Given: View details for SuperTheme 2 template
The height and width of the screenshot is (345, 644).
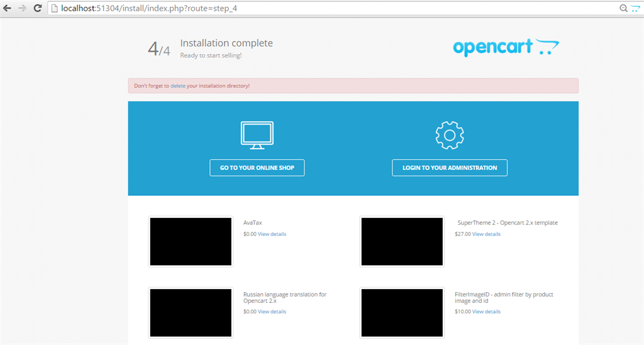Looking at the screenshot, I should [x=486, y=234].
